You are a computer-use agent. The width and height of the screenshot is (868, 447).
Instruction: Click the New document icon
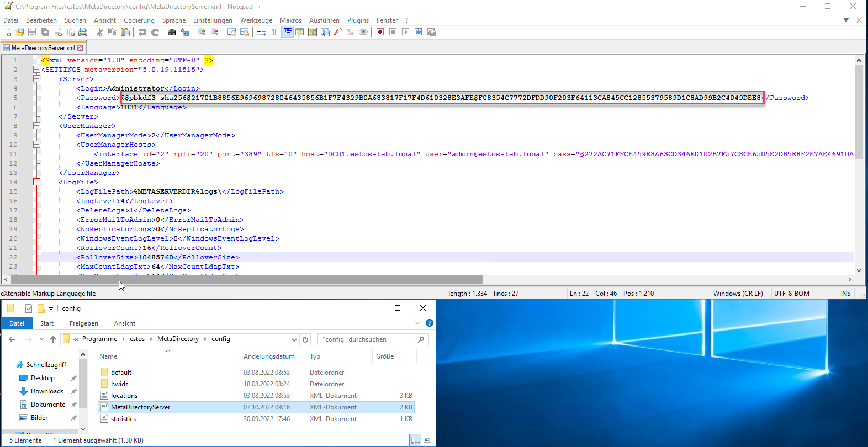tap(7, 32)
